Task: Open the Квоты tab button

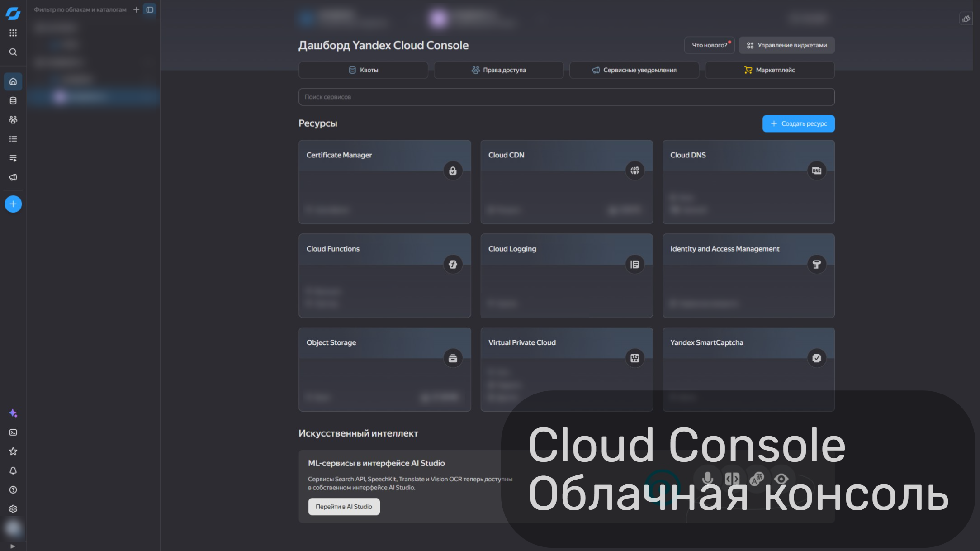Action: (363, 70)
